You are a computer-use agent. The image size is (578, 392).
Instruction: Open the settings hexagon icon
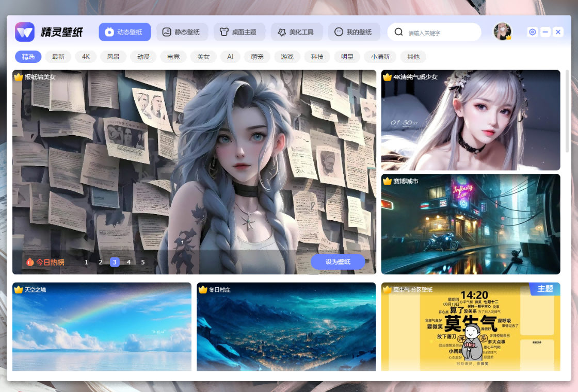532,32
